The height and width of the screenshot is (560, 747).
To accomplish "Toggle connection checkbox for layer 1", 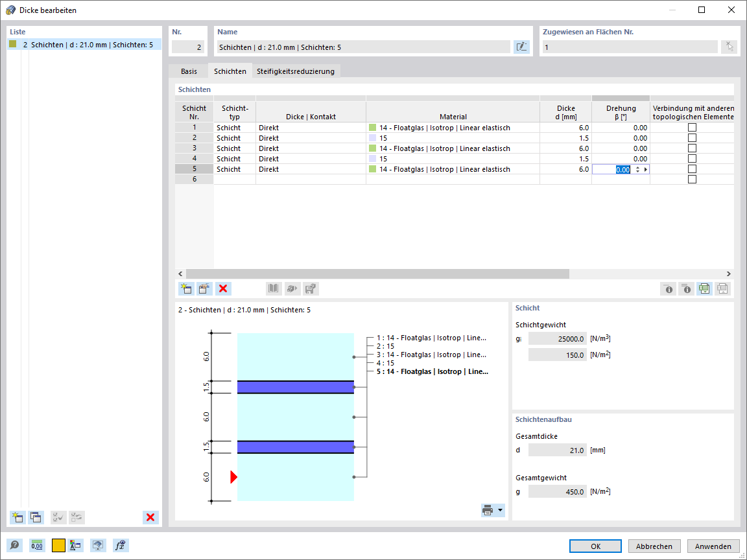I will [693, 128].
